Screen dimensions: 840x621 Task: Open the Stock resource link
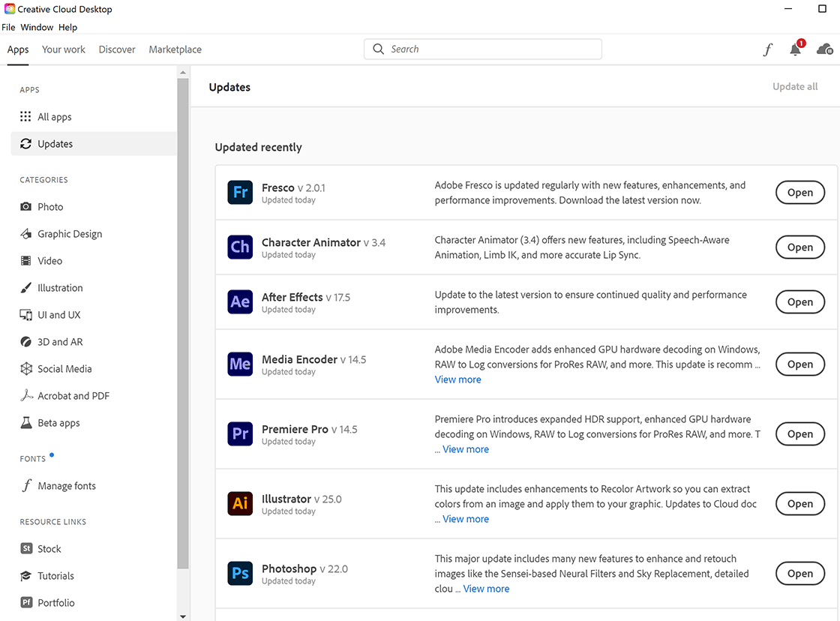coord(93,549)
